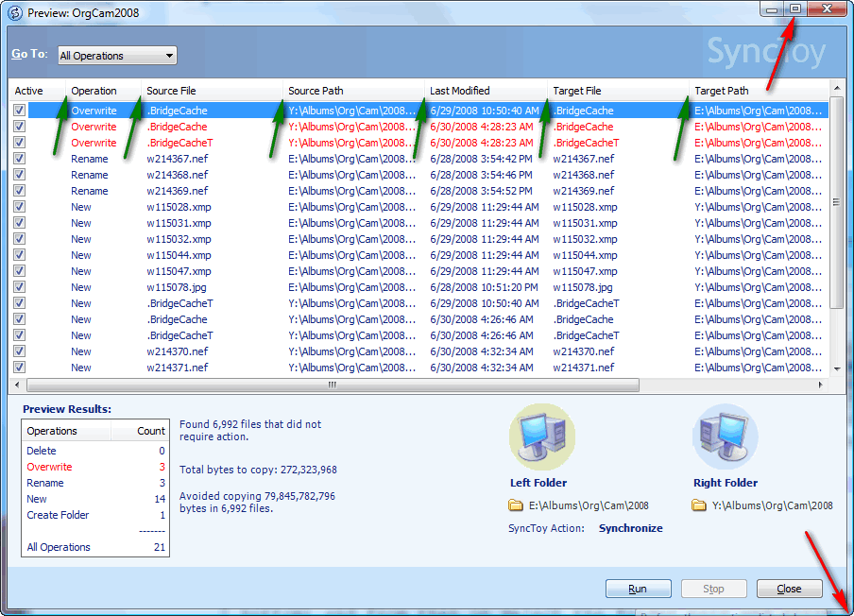Select the source file w214367.nef cell
This screenshot has width=854, height=616.
pos(178,159)
